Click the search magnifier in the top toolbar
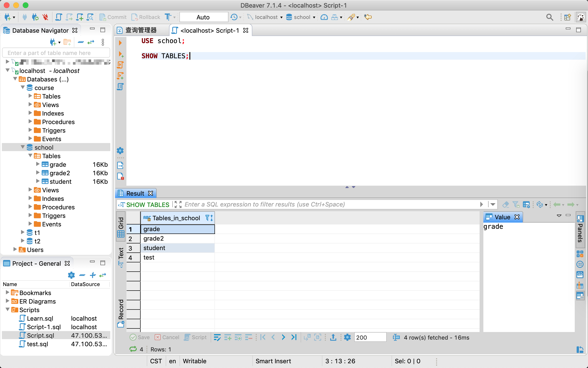This screenshot has height=368, width=588. (x=549, y=17)
